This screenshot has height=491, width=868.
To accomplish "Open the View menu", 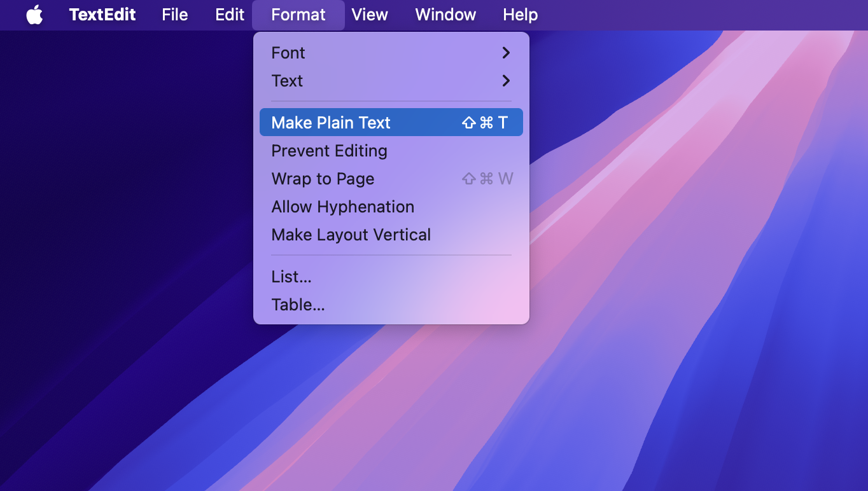I will tap(370, 15).
